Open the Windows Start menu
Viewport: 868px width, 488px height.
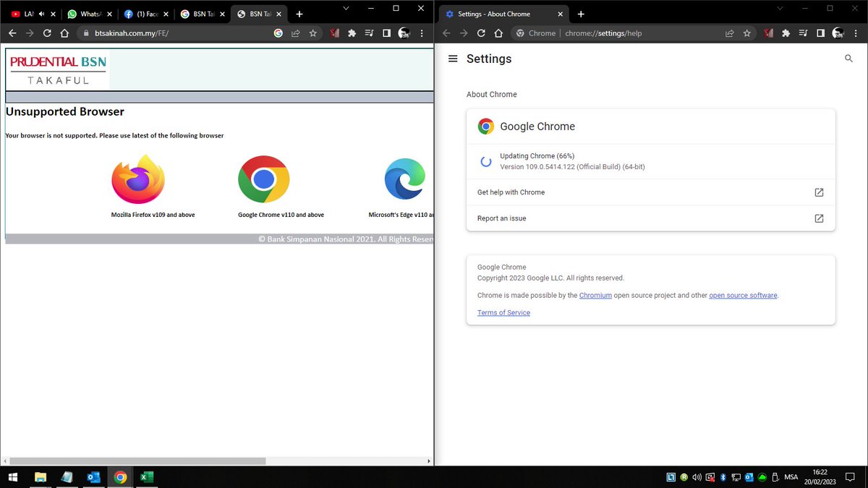12,477
